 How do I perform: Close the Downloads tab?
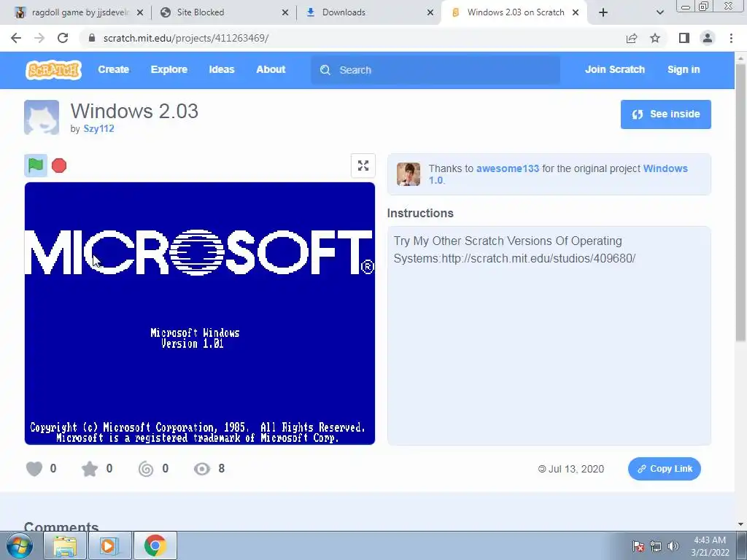click(430, 13)
